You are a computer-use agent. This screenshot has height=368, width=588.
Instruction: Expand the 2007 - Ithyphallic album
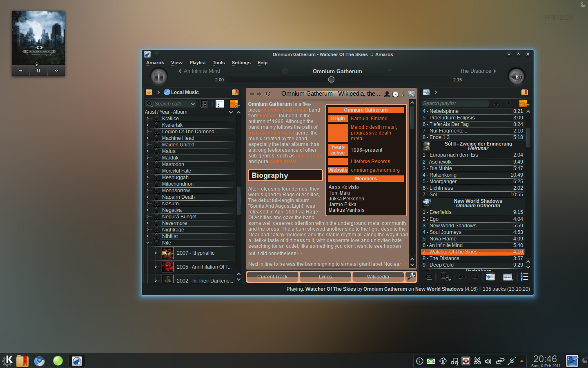click(156, 253)
